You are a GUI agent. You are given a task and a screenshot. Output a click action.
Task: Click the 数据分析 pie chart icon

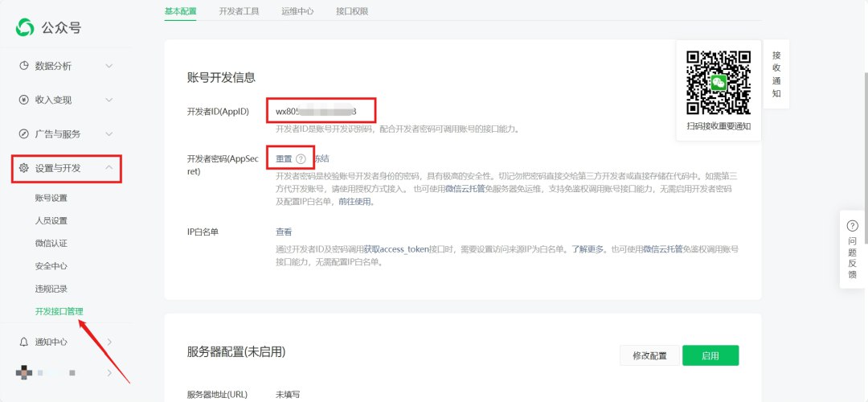click(x=24, y=66)
